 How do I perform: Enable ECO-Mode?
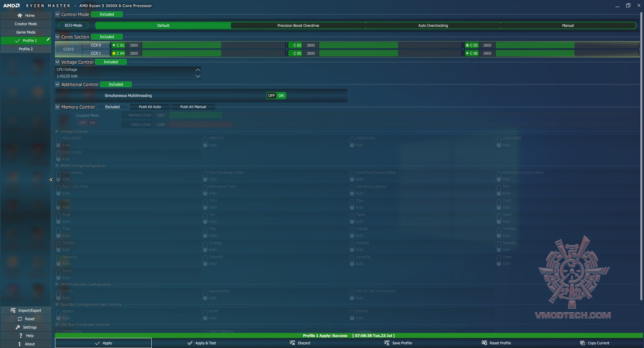coord(73,25)
